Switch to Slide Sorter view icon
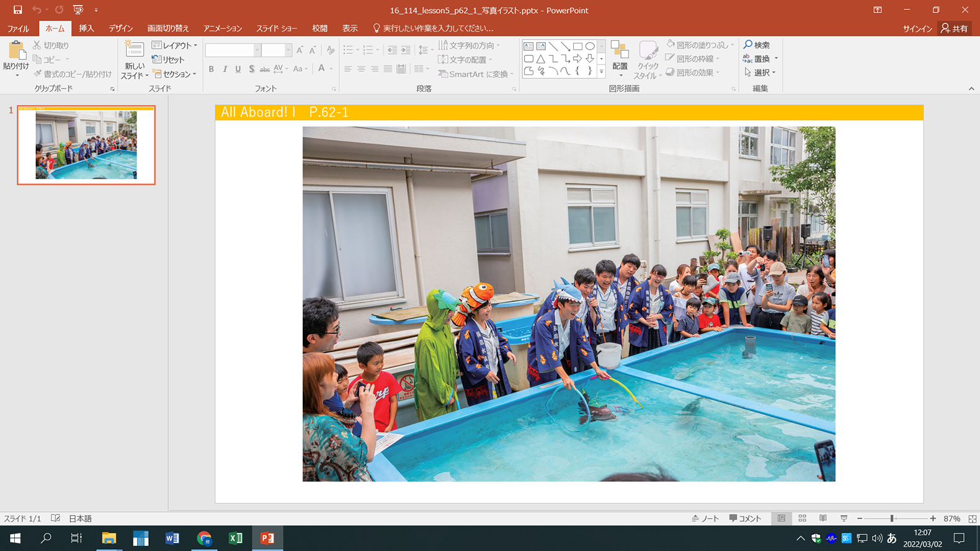980x551 pixels. (802, 518)
